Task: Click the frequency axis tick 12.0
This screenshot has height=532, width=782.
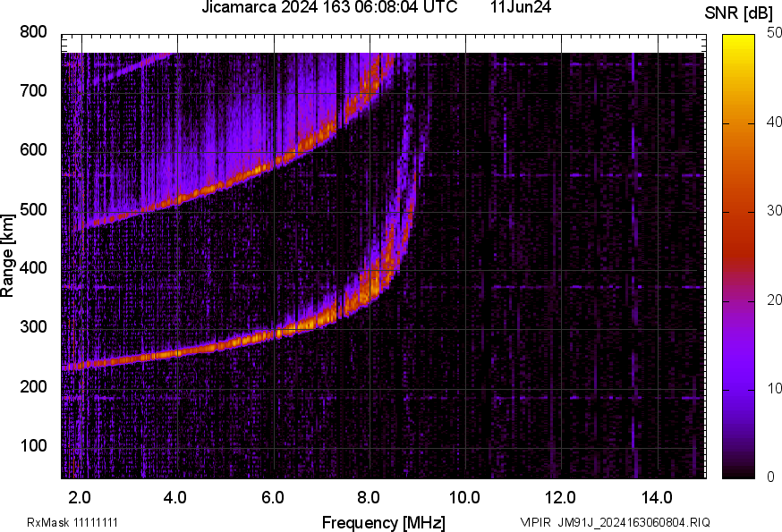Action: click(x=561, y=497)
